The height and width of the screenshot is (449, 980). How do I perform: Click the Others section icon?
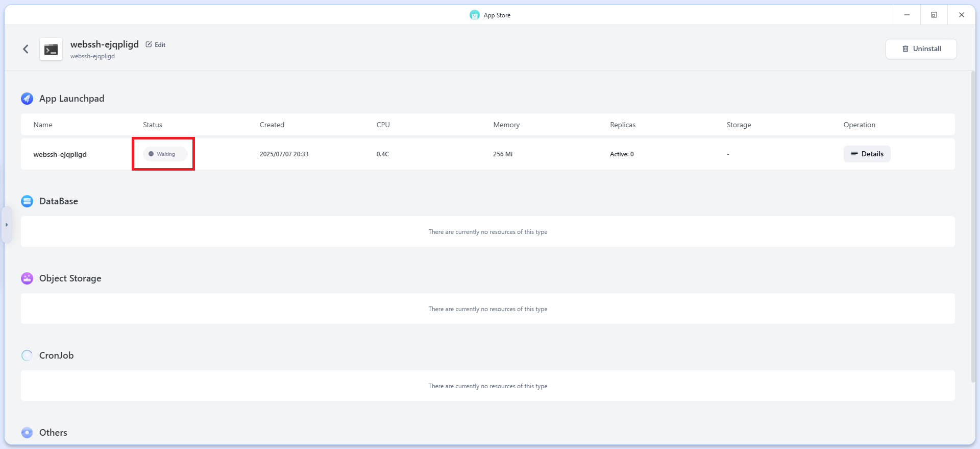click(x=27, y=433)
